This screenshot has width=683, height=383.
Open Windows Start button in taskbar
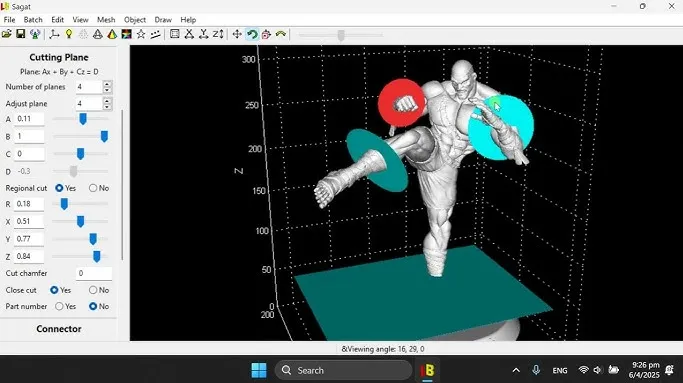point(259,370)
